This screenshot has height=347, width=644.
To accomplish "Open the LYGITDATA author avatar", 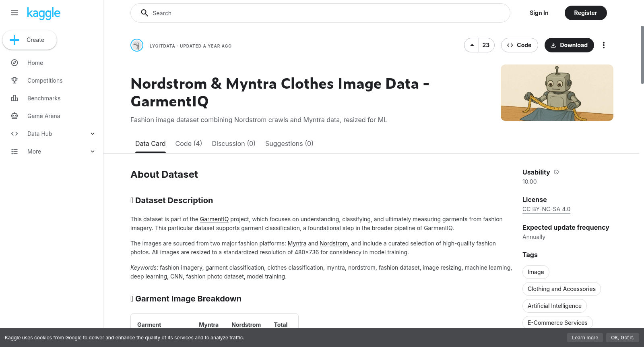I will tap(137, 45).
